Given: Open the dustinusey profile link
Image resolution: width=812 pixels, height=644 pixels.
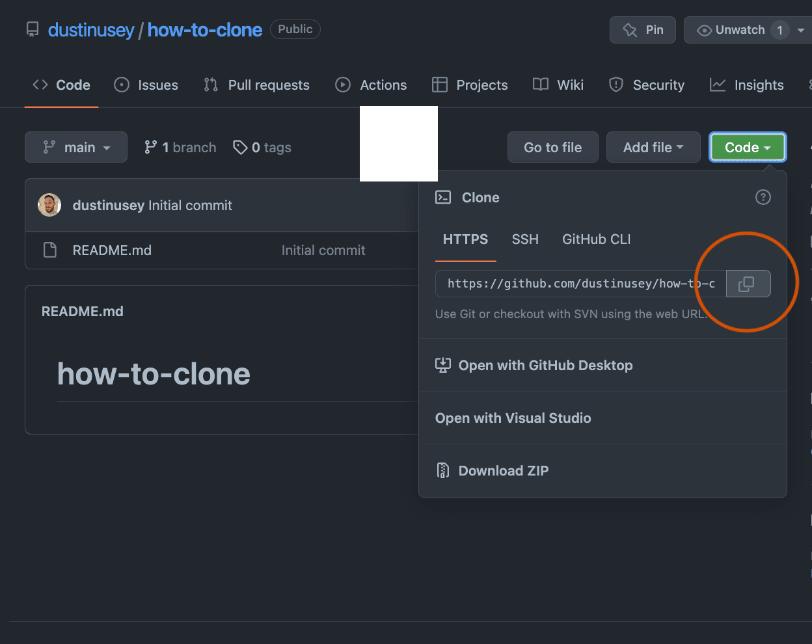Looking at the screenshot, I should click(91, 29).
